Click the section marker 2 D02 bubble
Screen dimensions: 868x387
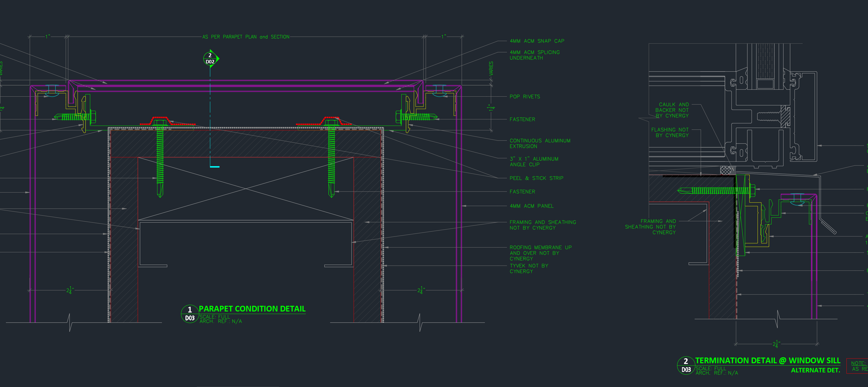(210, 59)
